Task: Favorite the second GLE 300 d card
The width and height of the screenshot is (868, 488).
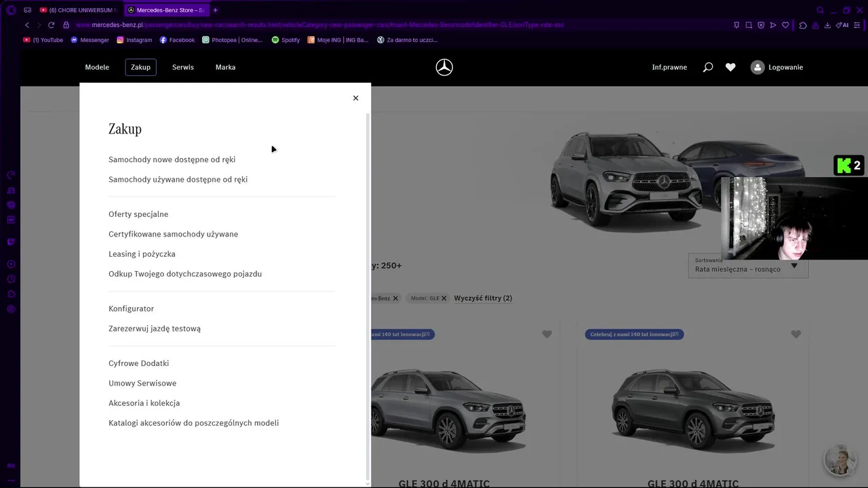Action: (x=796, y=334)
